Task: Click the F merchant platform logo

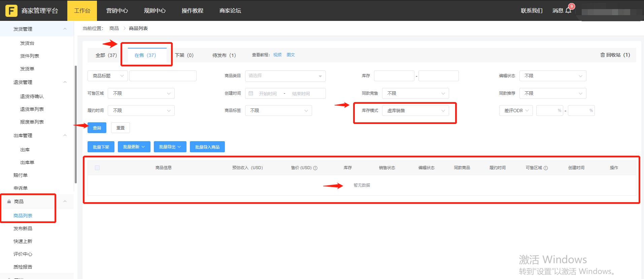Action: point(11,11)
